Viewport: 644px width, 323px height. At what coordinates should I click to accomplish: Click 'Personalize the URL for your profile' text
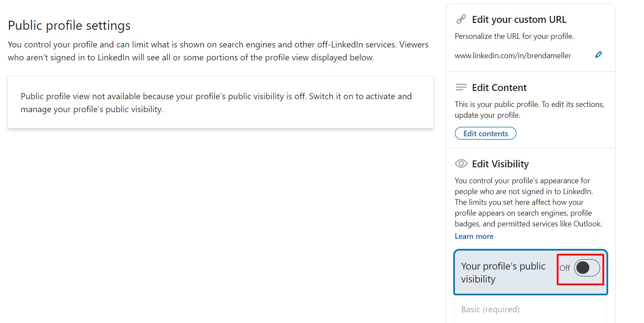coord(514,36)
